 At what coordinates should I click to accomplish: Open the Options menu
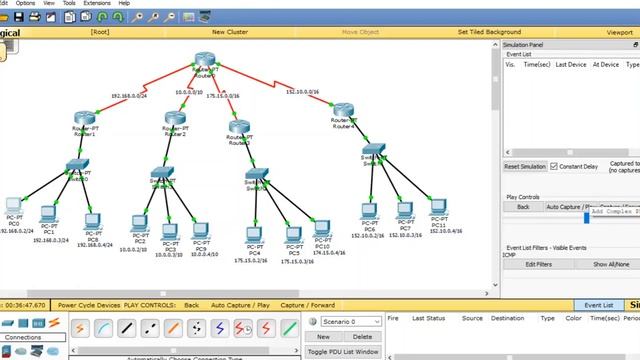pyautogui.click(x=25, y=3)
